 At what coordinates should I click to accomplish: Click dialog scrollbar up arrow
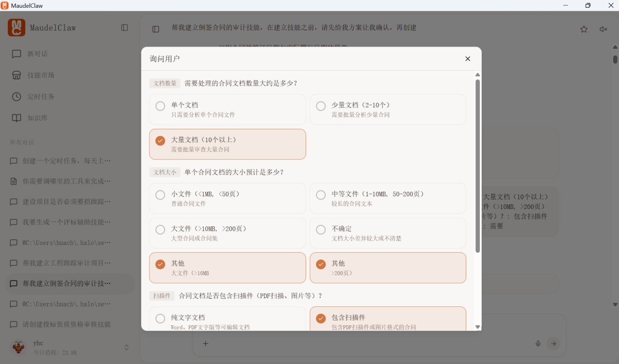coord(477,75)
